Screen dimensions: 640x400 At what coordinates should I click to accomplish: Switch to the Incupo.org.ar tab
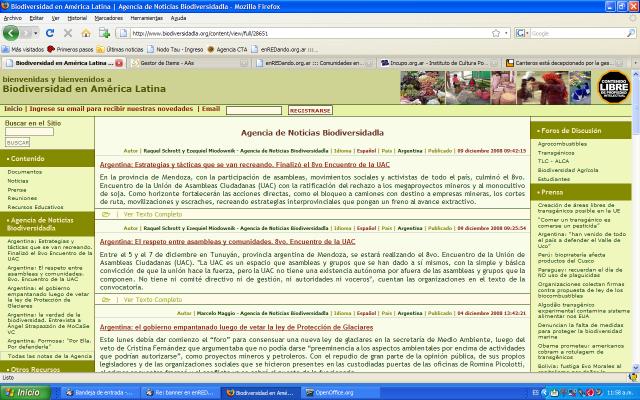pos(439,63)
